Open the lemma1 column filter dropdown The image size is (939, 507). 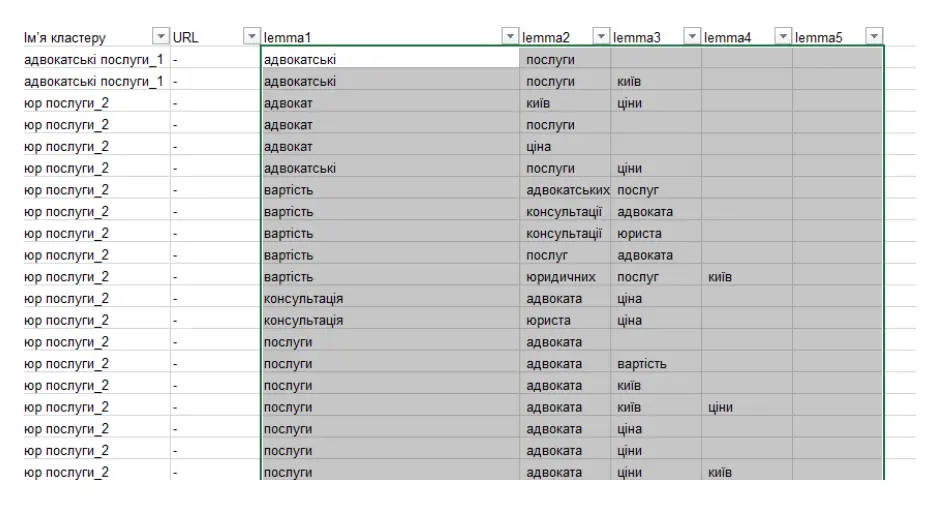point(510,37)
